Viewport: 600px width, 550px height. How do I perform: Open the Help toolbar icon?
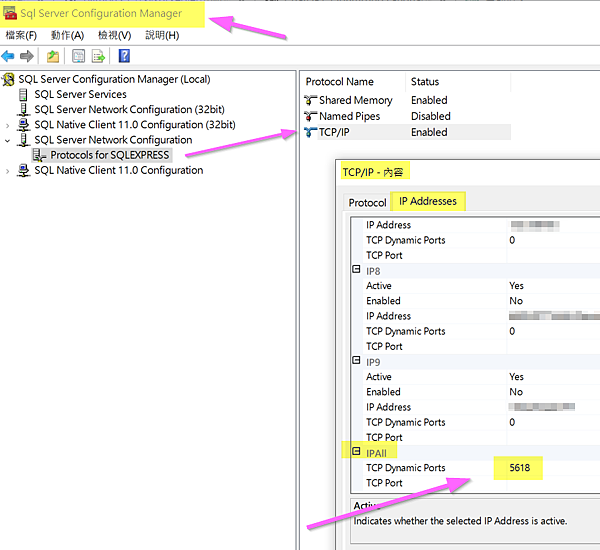pyautogui.click(x=124, y=56)
